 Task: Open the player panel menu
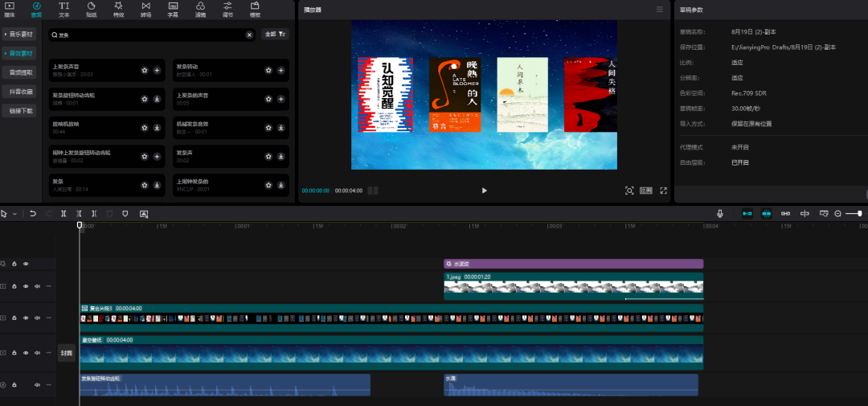(659, 10)
